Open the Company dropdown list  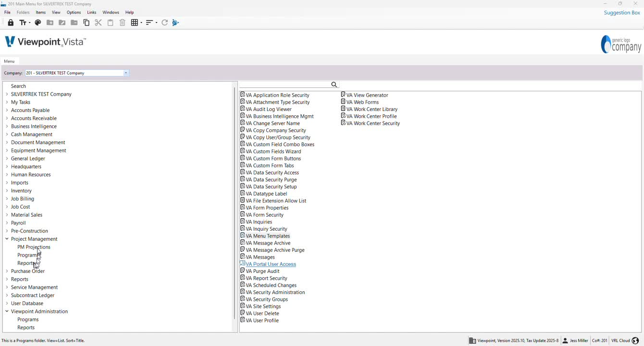(x=126, y=73)
